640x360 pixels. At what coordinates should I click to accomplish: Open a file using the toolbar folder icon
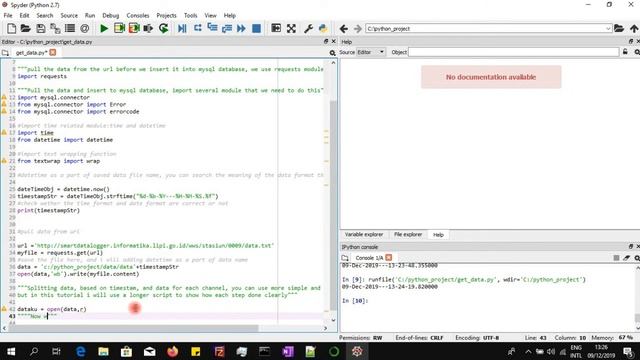[x=26, y=28]
